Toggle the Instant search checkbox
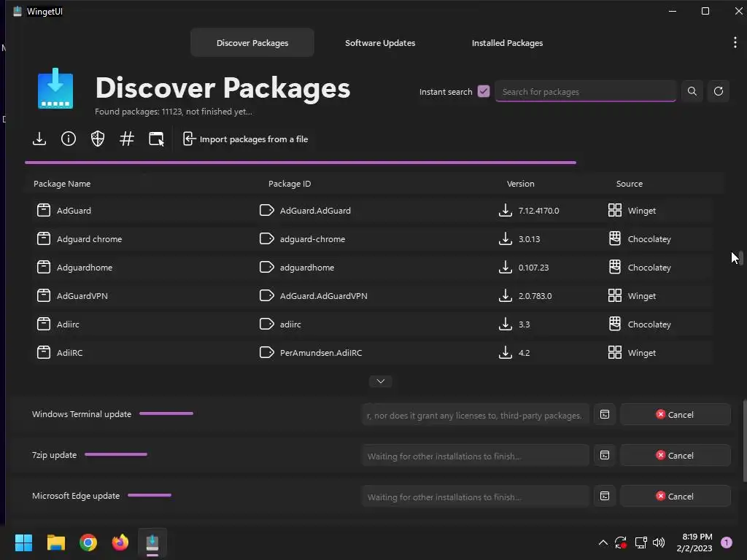This screenshot has height=560, width=747. pyautogui.click(x=484, y=91)
